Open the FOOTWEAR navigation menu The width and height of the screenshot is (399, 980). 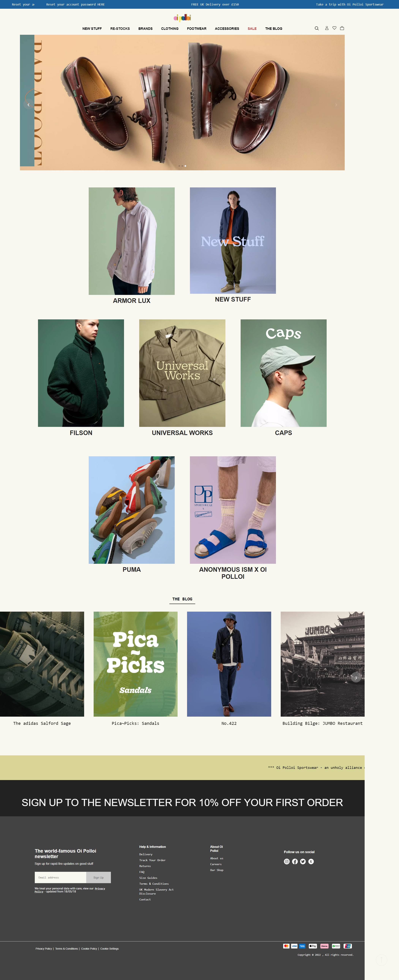pyautogui.click(x=197, y=28)
